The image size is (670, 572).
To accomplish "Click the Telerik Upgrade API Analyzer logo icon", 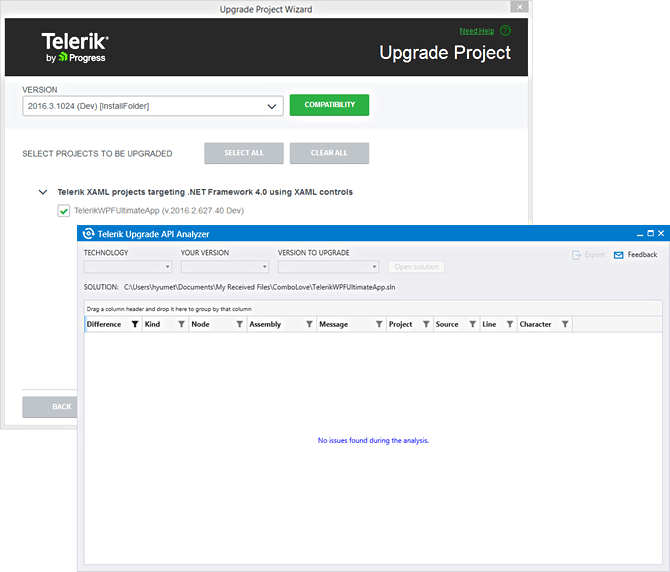I will tap(88, 234).
